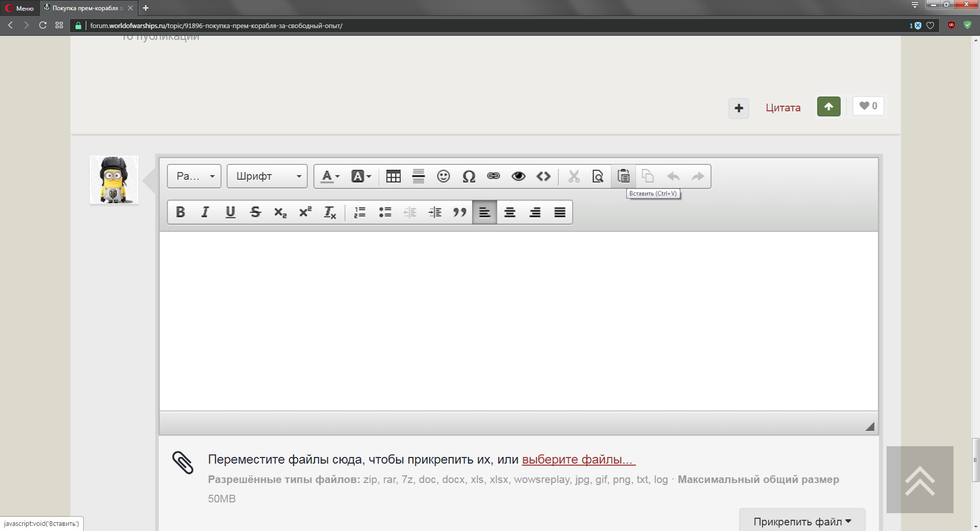Add a hyperlink using chain icon
The width and height of the screenshot is (980, 531).
pos(493,177)
